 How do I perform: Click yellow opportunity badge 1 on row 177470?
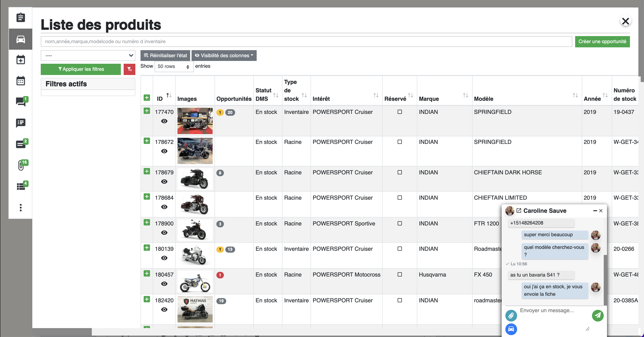[220, 112]
